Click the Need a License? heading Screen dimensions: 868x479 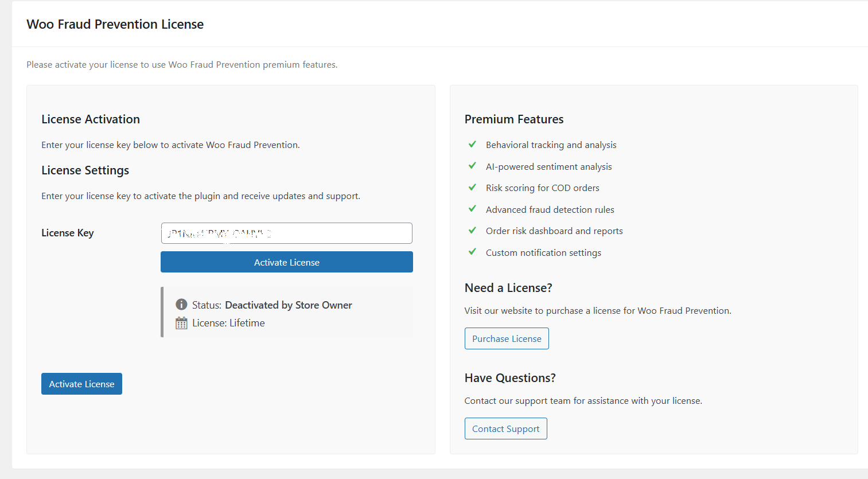508,287
